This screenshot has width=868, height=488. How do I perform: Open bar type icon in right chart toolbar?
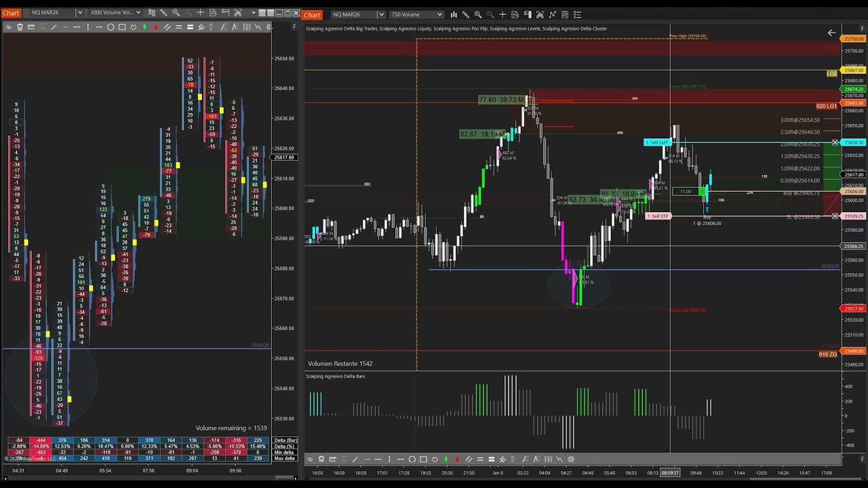(454, 15)
